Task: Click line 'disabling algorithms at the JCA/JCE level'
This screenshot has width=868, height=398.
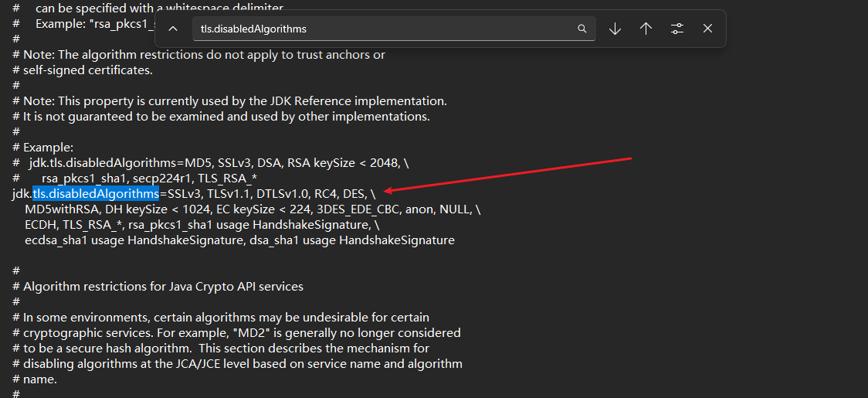Action: (237, 364)
